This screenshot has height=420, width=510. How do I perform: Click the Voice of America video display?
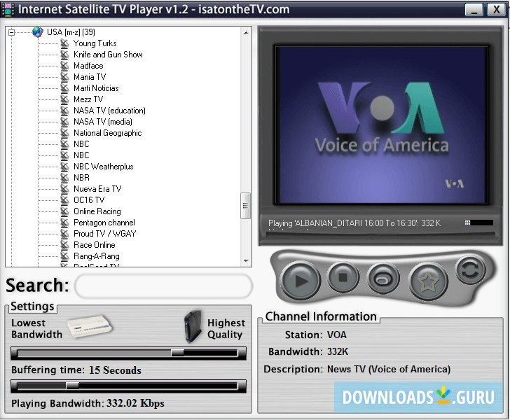382,125
